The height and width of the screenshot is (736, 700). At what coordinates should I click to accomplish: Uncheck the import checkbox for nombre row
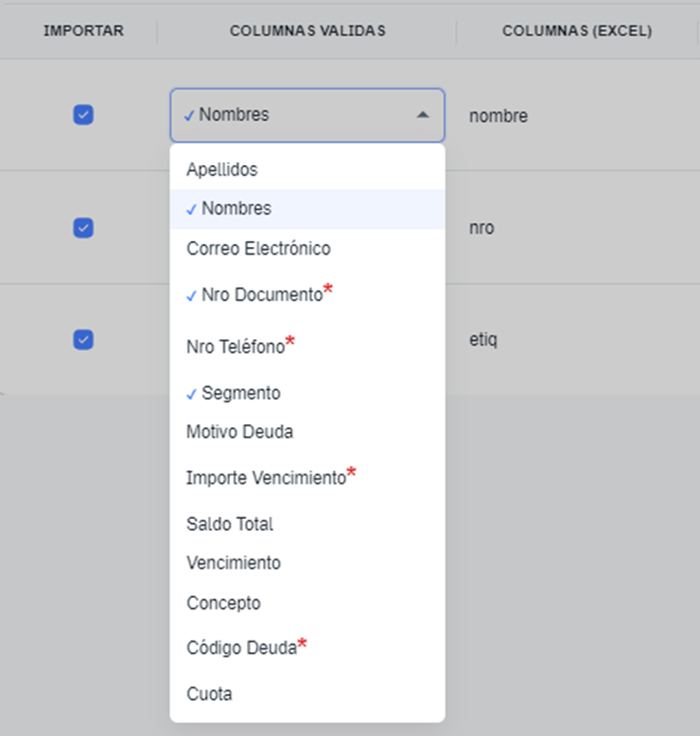(x=84, y=115)
